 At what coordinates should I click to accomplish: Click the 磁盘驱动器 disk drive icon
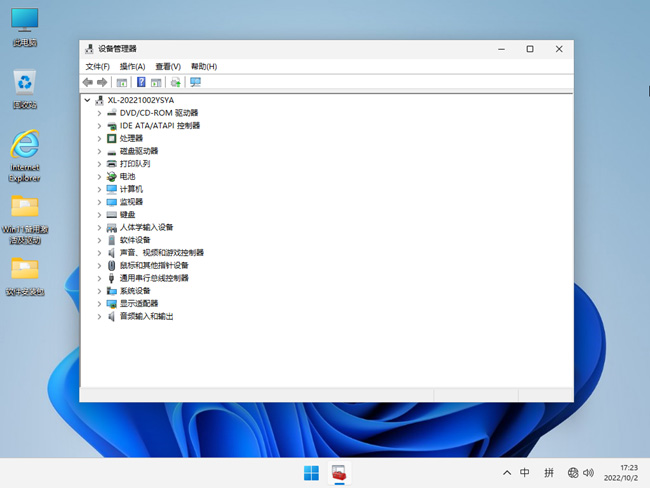pos(112,151)
